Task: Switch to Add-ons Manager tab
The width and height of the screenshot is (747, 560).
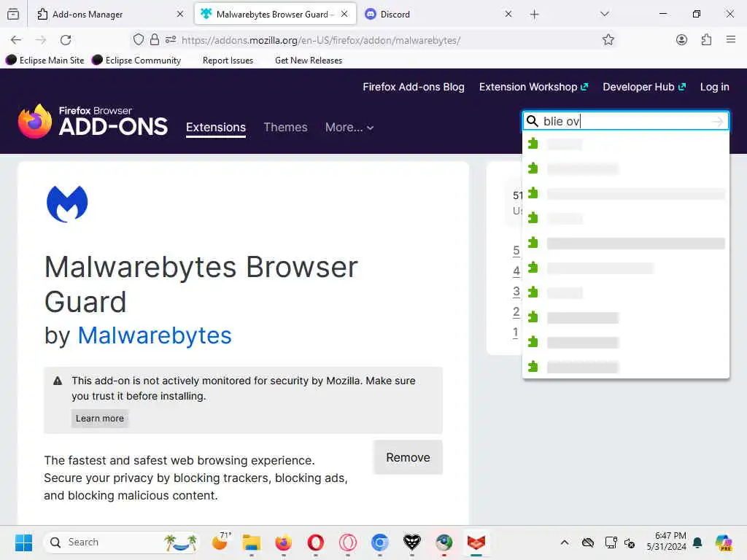Action: 112,15
